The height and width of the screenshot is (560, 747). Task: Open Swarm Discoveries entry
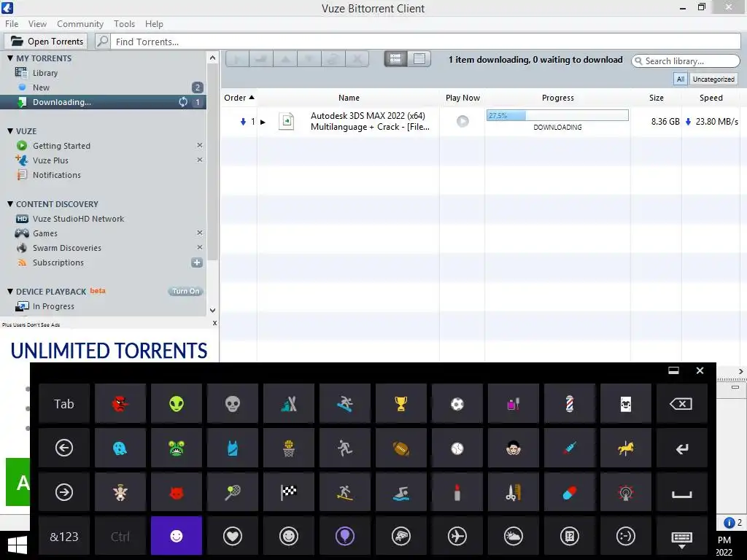click(66, 248)
